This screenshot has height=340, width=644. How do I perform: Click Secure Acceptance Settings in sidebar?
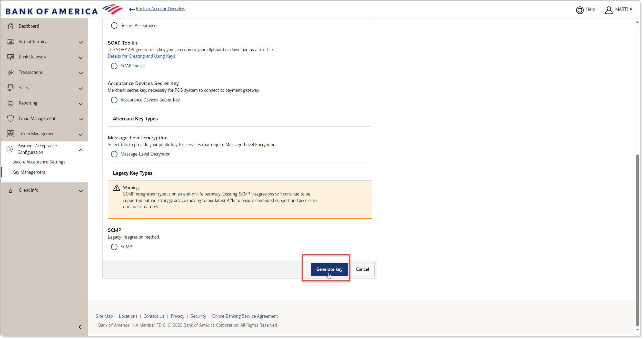(x=39, y=162)
